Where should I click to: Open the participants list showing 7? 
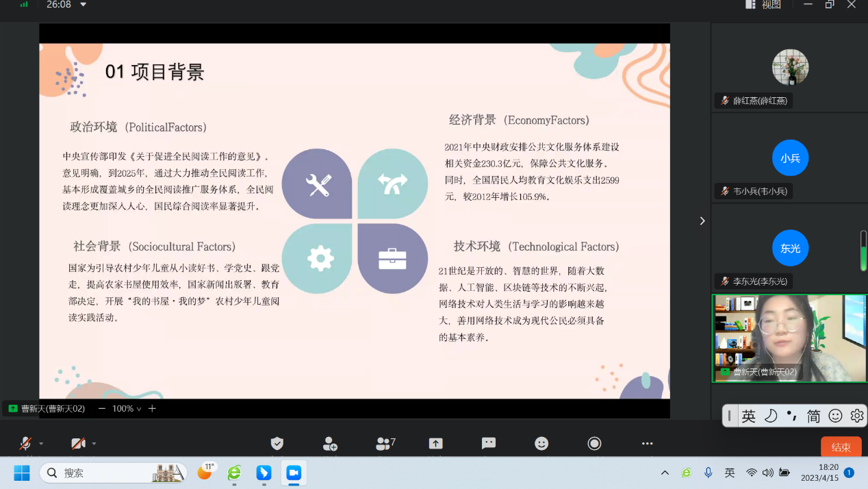[x=385, y=444]
